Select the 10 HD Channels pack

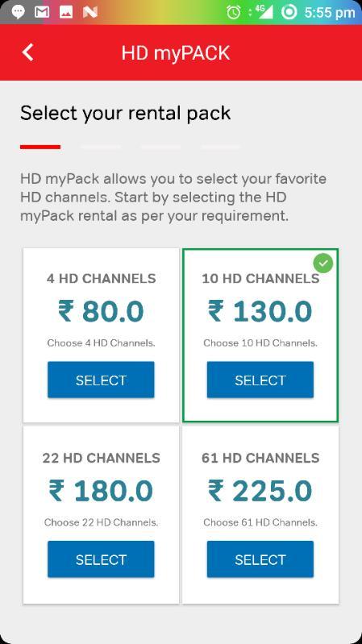pos(260,380)
